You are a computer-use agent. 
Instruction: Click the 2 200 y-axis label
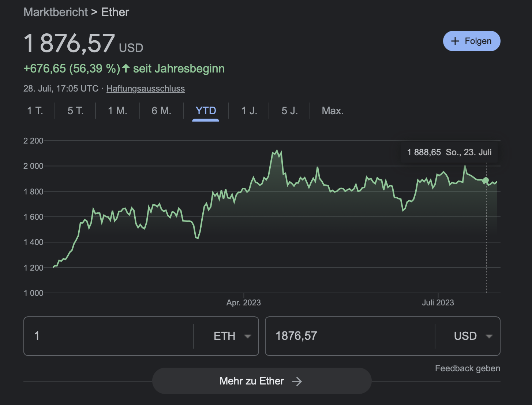click(33, 141)
